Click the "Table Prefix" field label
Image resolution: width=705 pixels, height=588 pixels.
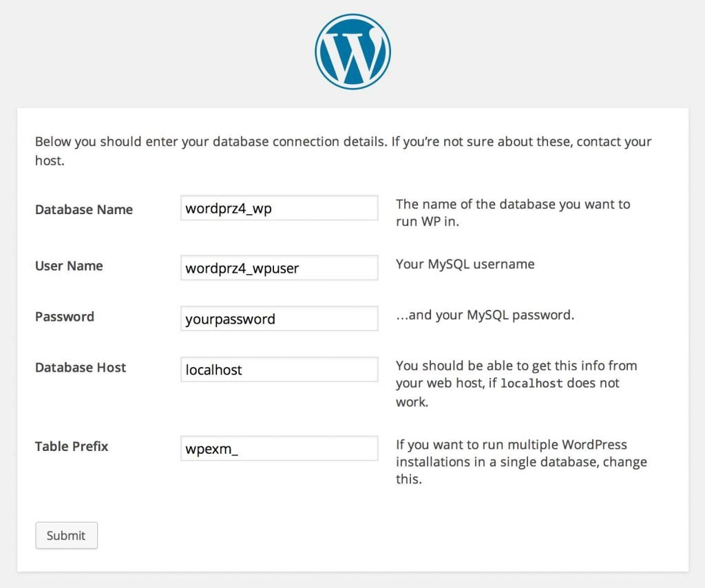click(72, 446)
